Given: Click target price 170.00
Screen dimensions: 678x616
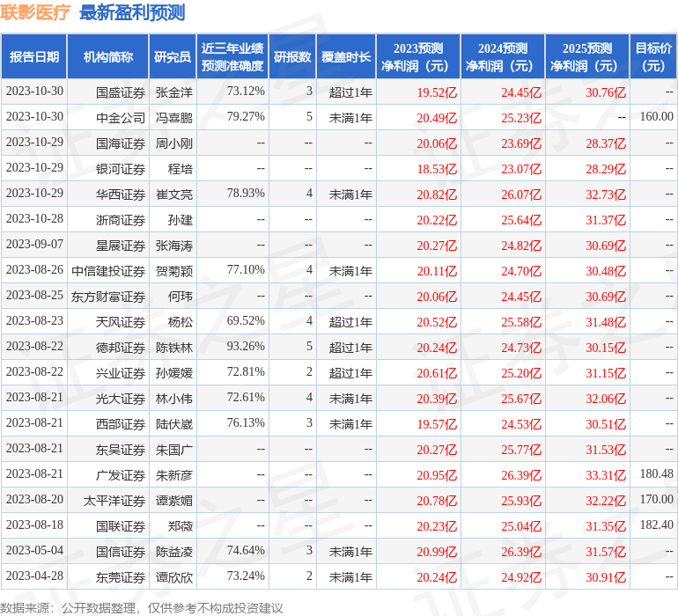Looking at the screenshot, I should pyautogui.click(x=656, y=500).
